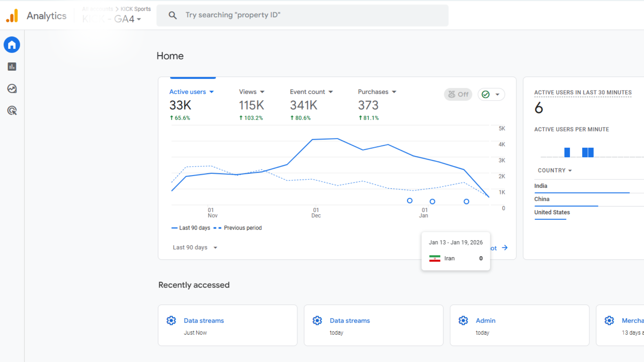
Task: Open the Explore icon in sidebar
Action: (x=12, y=88)
